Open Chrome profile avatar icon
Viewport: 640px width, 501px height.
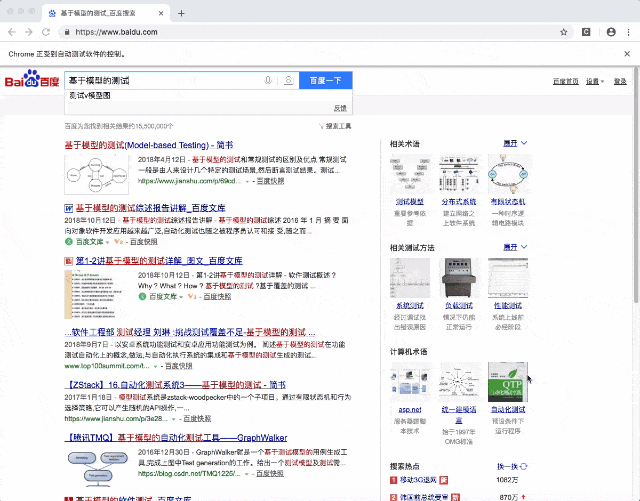click(611, 32)
